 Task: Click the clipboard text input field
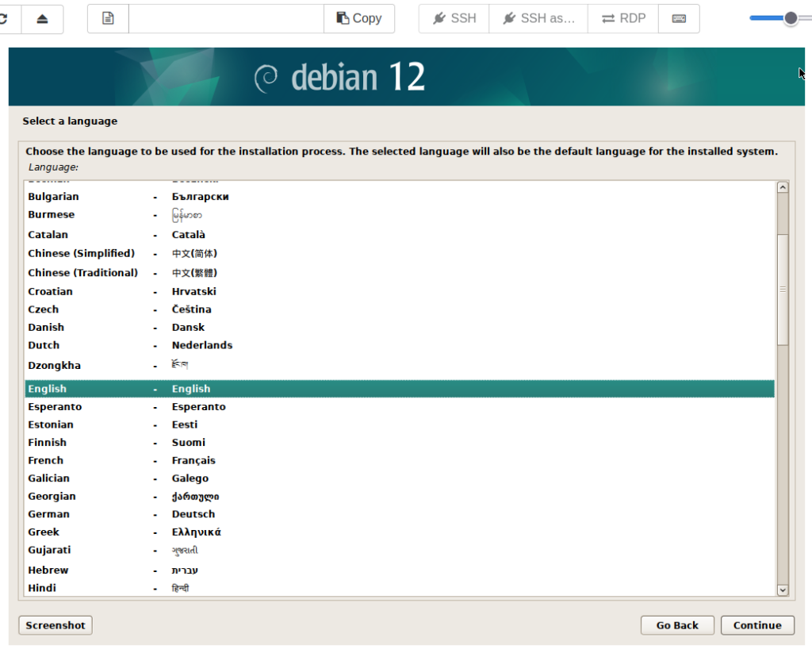pos(226,18)
